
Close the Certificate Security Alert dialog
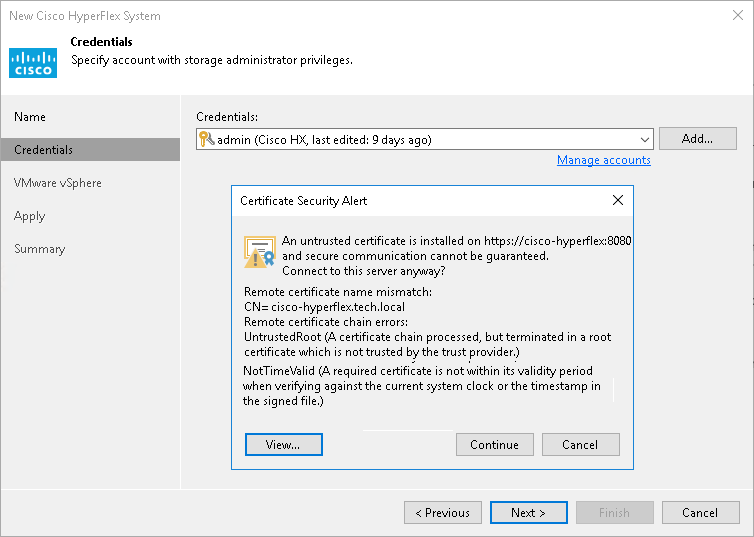pos(617,200)
